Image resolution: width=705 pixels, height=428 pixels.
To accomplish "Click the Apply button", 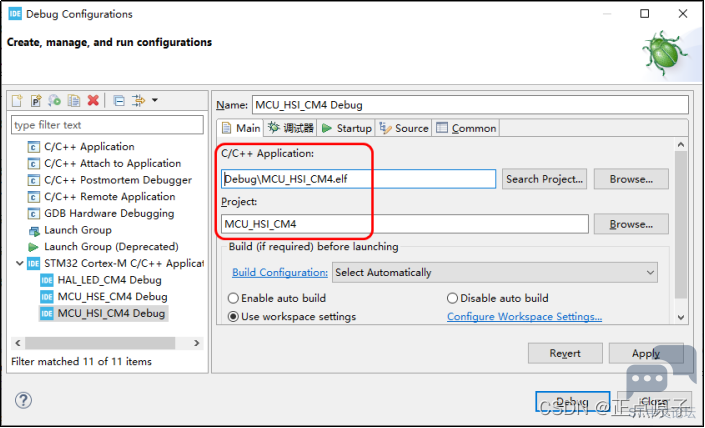I will tap(646, 353).
